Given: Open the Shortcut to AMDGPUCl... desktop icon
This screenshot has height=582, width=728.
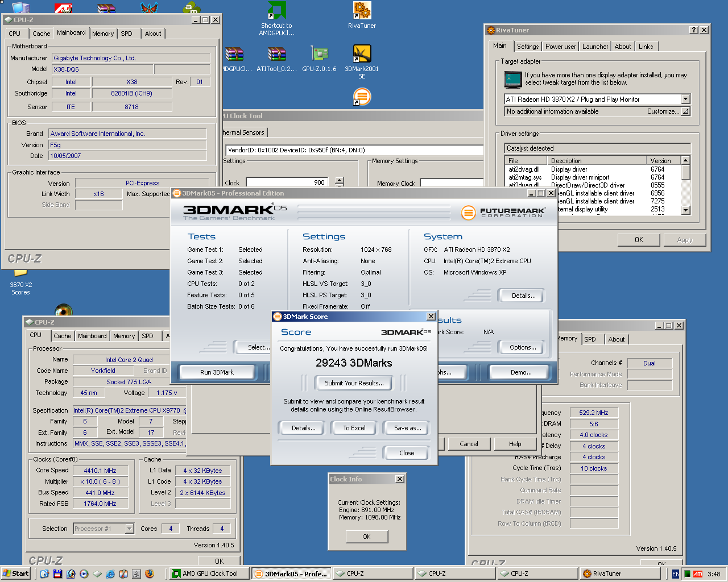Looking at the screenshot, I should [276, 11].
